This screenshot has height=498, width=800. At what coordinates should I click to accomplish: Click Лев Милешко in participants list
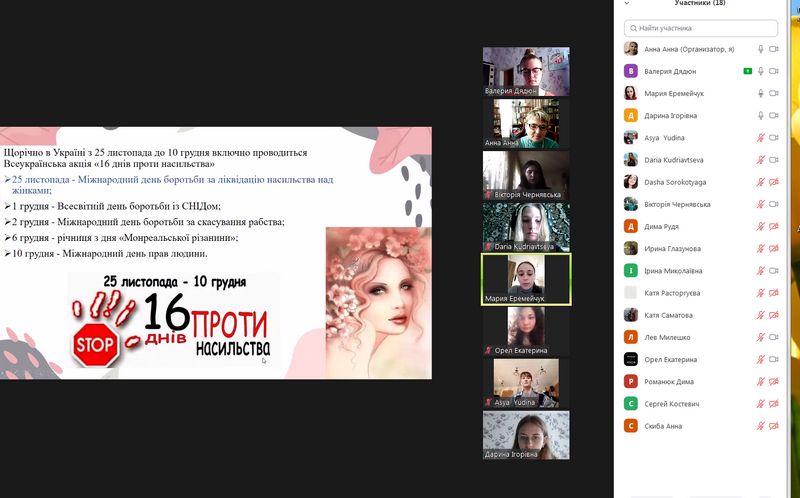coord(667,337)
